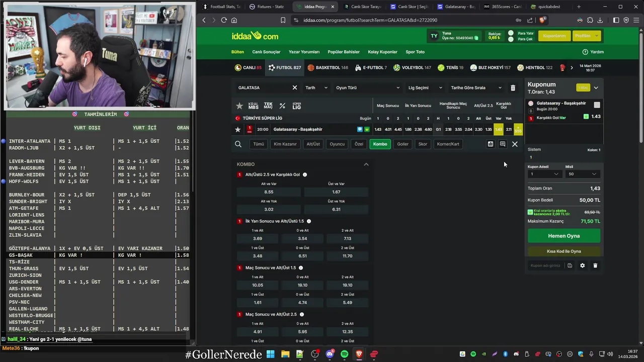
Task: Open the Kuponlarım button
Action: [554, 36]
